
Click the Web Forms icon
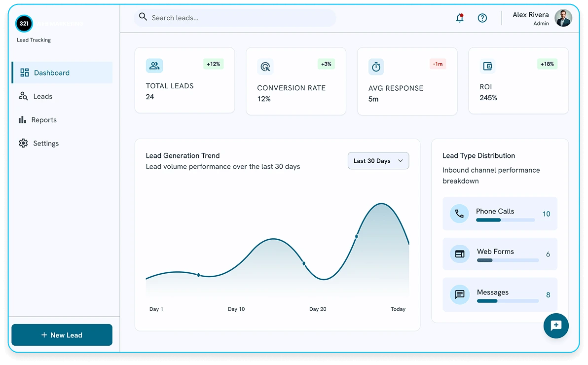(459, 254)
